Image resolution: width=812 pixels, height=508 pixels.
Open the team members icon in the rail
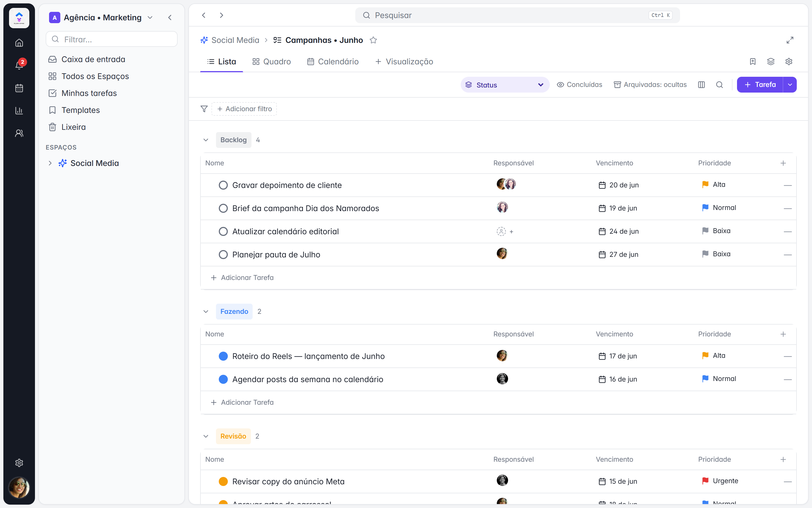[19, 133]
